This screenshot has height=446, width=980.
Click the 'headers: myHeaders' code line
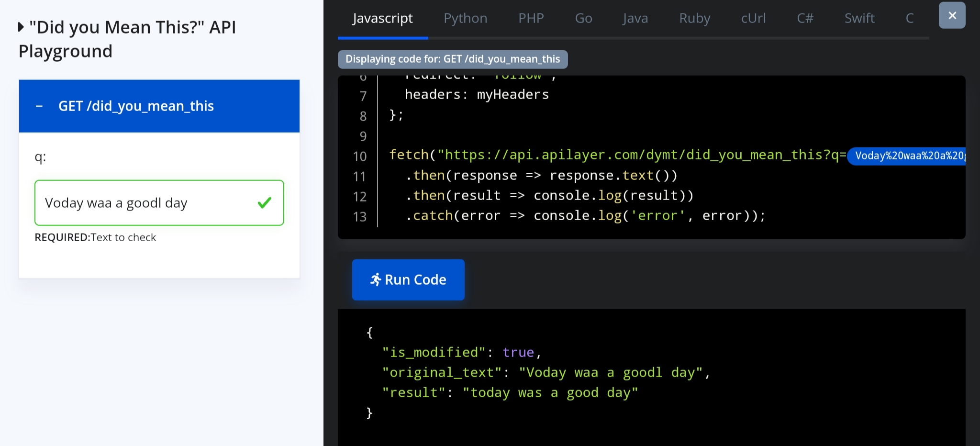tap(477, 95)
